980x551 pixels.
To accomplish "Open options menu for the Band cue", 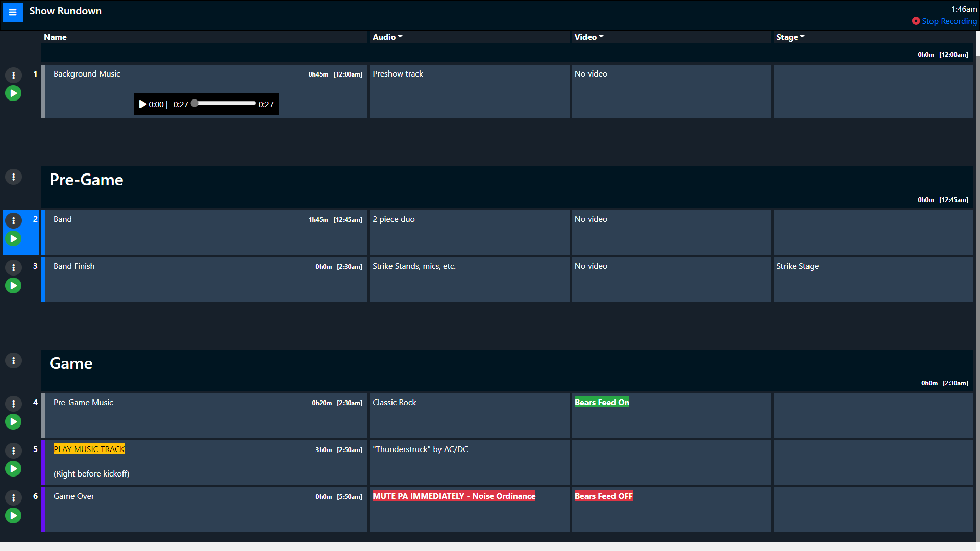I will click(x=13, y=220).
